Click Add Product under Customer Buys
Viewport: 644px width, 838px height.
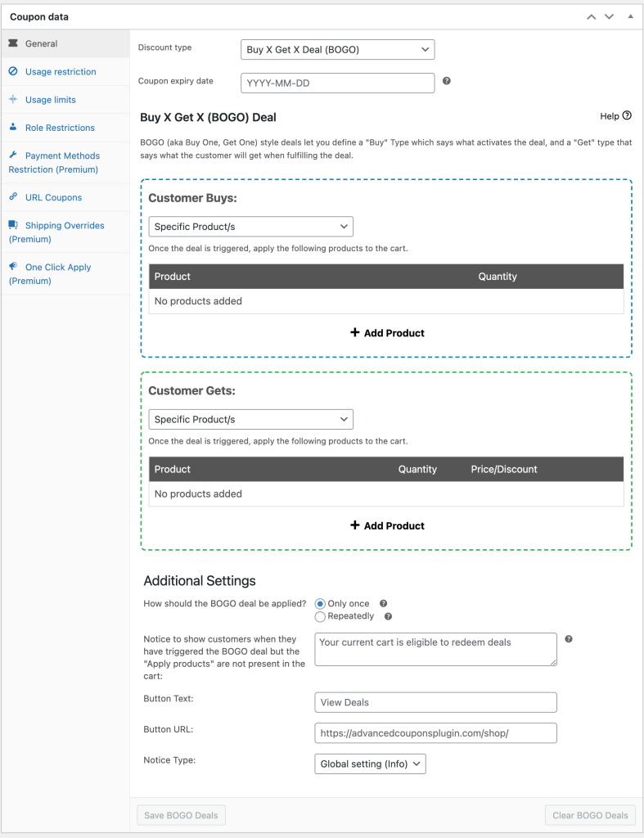tap(387, 333)
